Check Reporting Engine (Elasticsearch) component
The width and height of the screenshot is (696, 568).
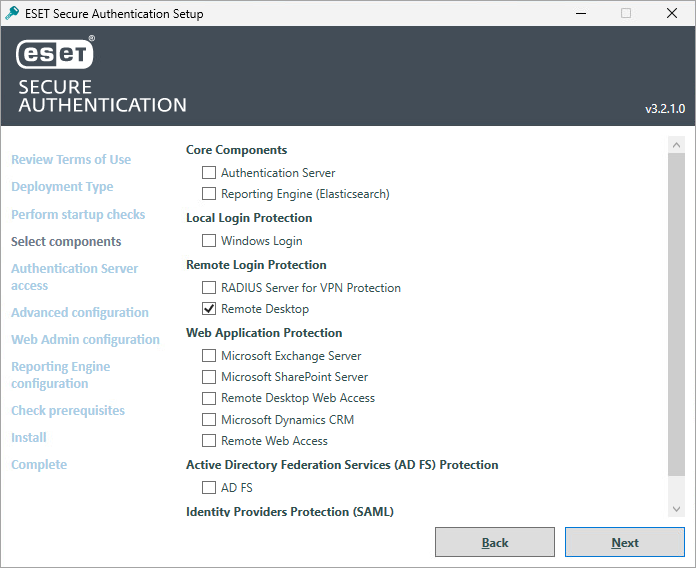(209, 193)
